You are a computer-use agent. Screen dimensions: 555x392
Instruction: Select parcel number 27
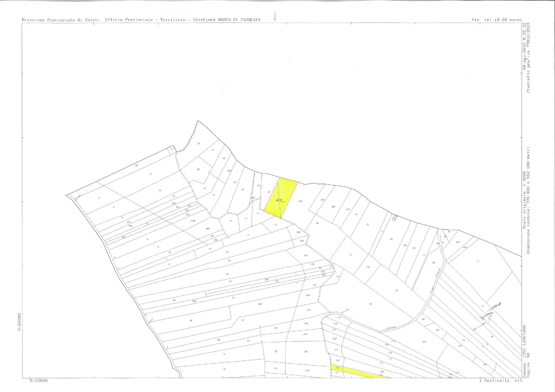pos(243,320)
